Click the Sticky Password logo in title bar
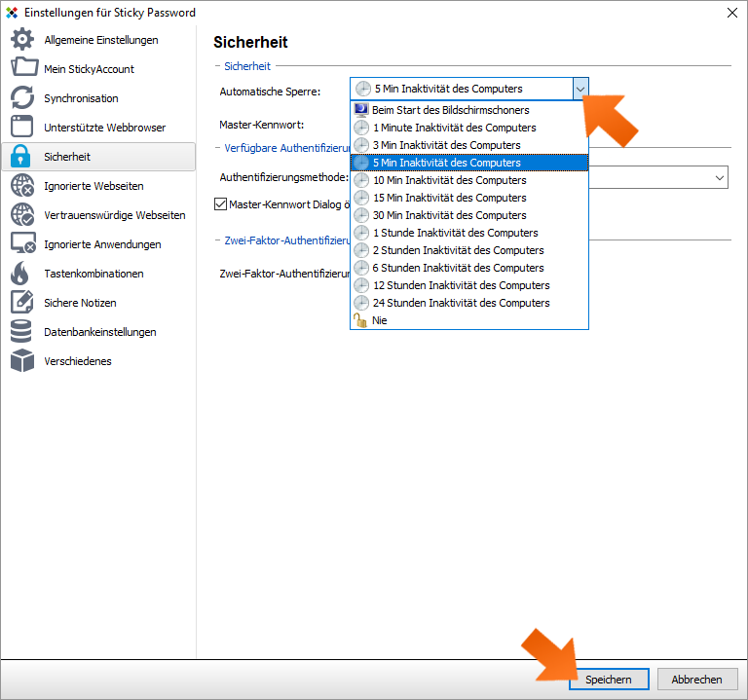Screen dimensions: 748x700 click(x=12, y=13)
